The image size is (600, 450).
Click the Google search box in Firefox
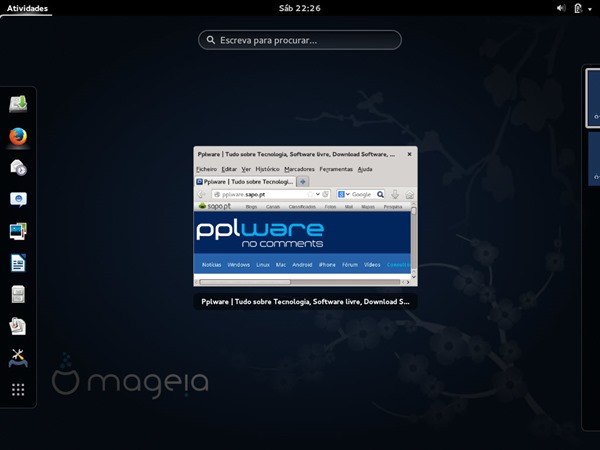(x=362, y=194)
